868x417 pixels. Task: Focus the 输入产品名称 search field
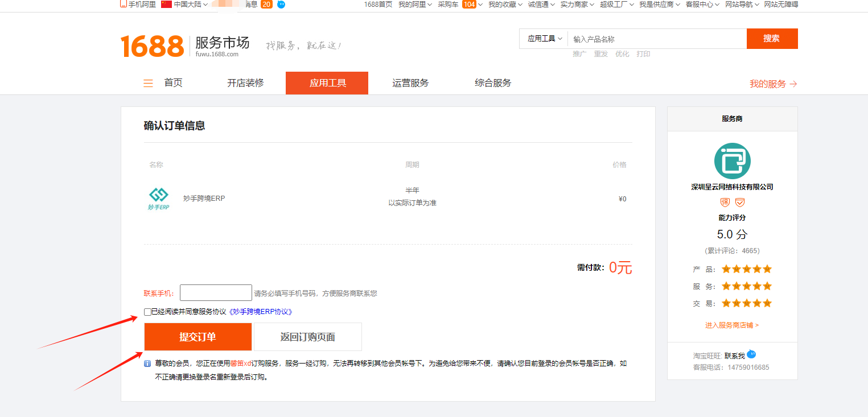657,39
